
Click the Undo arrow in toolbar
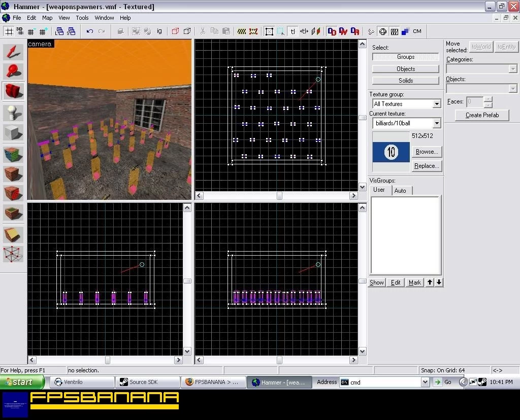(x=89, y=31)
